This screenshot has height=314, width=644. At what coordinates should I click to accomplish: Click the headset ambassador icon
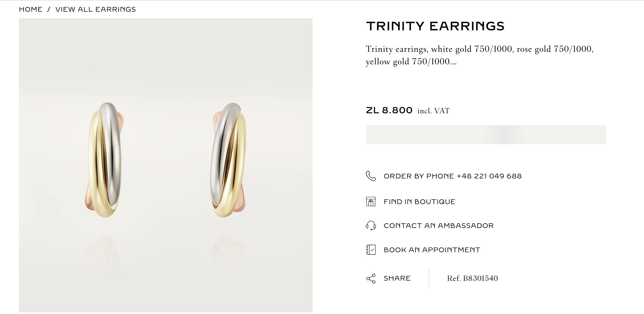click(x=371, y=225)
